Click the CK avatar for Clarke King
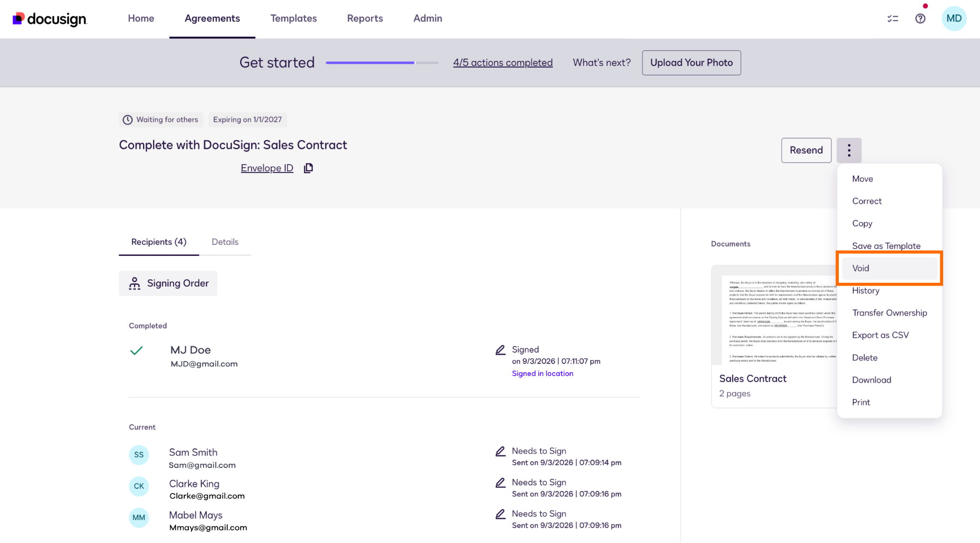Viewport: 980px width, 543px height. [139, 486]
